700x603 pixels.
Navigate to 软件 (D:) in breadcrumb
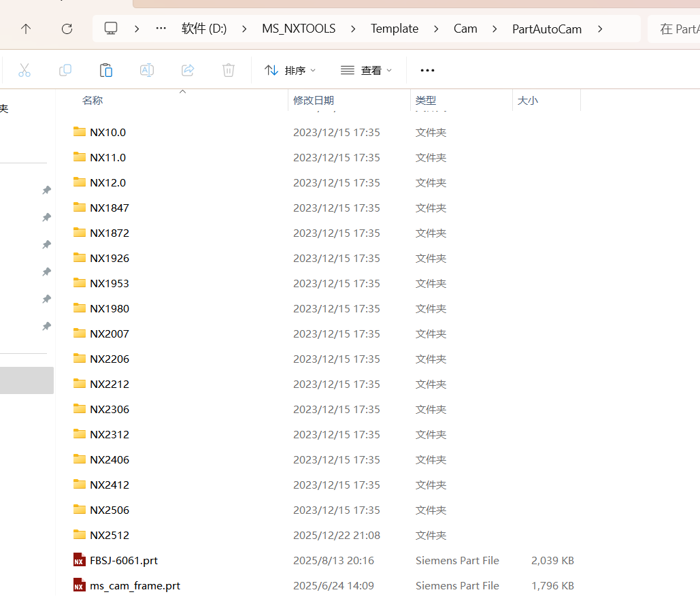click(204, 29)
